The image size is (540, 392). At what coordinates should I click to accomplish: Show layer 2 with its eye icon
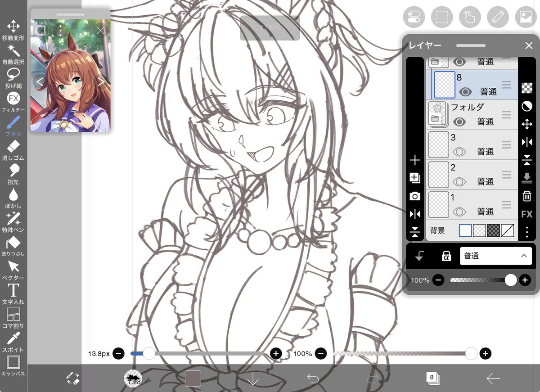click(459, 182)
